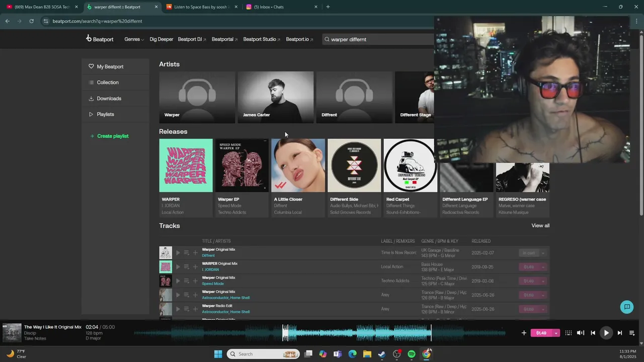Open the WARPER release by I. JORDAN
The height and width of the screenshot is (362, 644).
click(186, 165)
